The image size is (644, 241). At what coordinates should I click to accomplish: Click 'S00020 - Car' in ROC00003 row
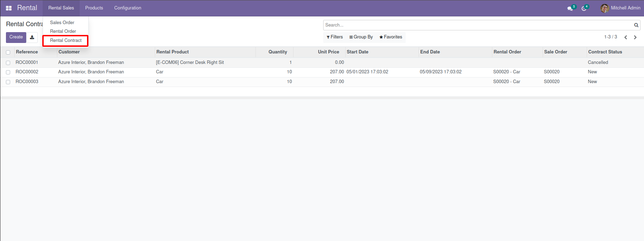(507, 82)
